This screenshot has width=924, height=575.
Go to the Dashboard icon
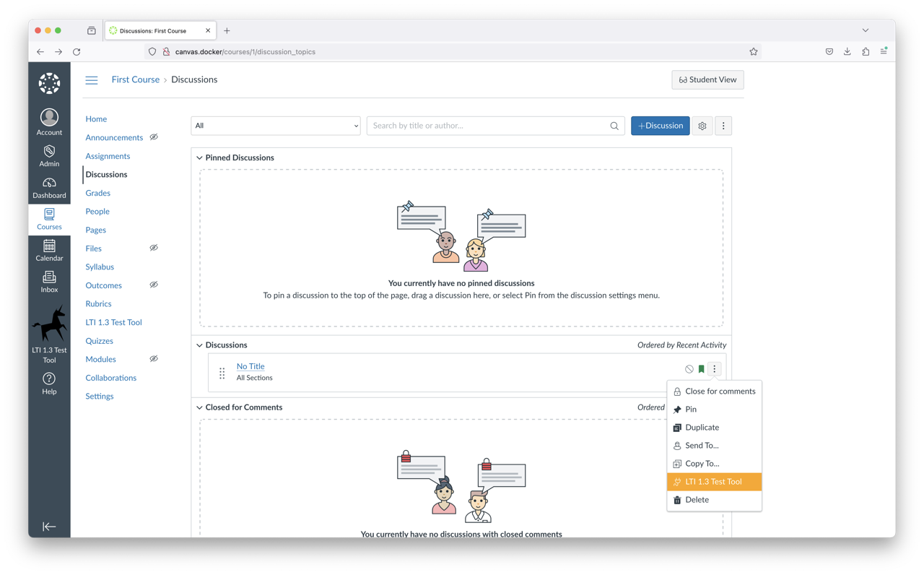click(49, 188)
